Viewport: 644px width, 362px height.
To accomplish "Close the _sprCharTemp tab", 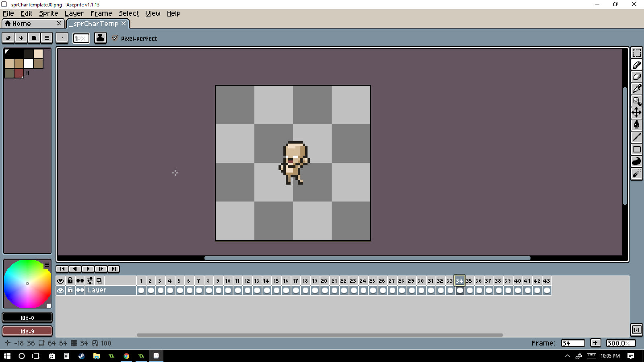I will pyautogui.click(x=124, y=23).
